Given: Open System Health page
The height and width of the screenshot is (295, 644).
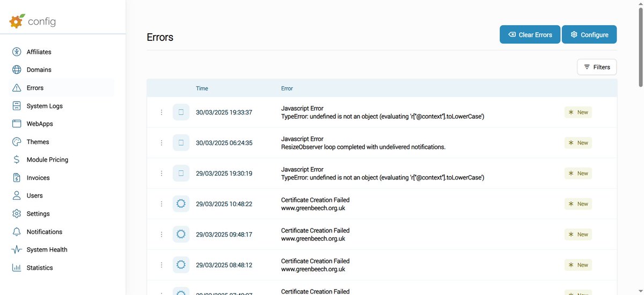Looking at the screenshot, I should (63, 250).
